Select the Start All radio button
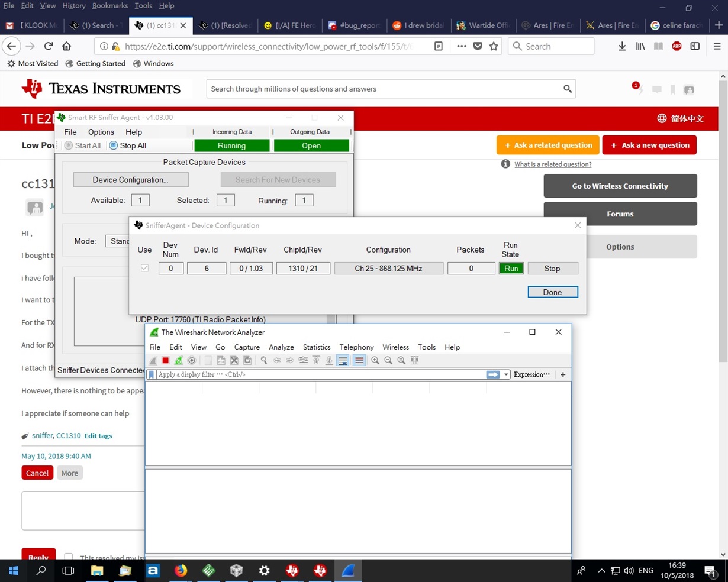This screenshot has height=582, width=728. [82, 145]
